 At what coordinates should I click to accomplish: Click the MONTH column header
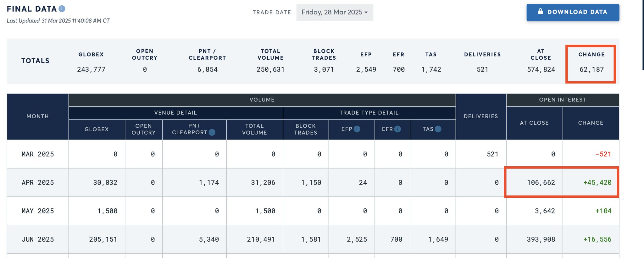pyautogui.click(x=38, y=116)
